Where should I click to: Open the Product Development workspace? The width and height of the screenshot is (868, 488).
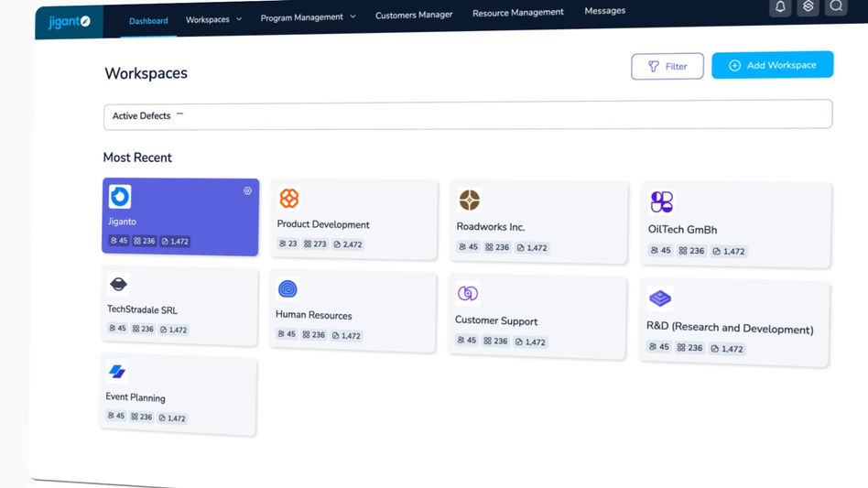354,219
